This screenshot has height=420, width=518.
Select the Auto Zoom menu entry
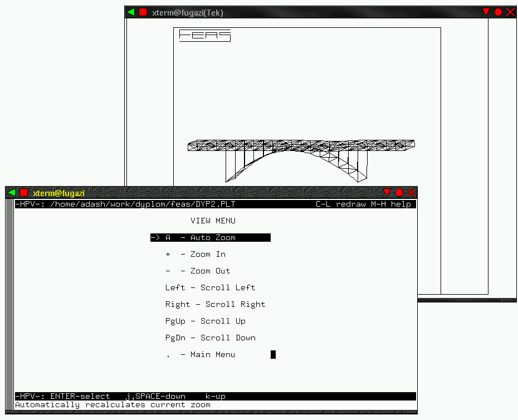tap(211, 238)
